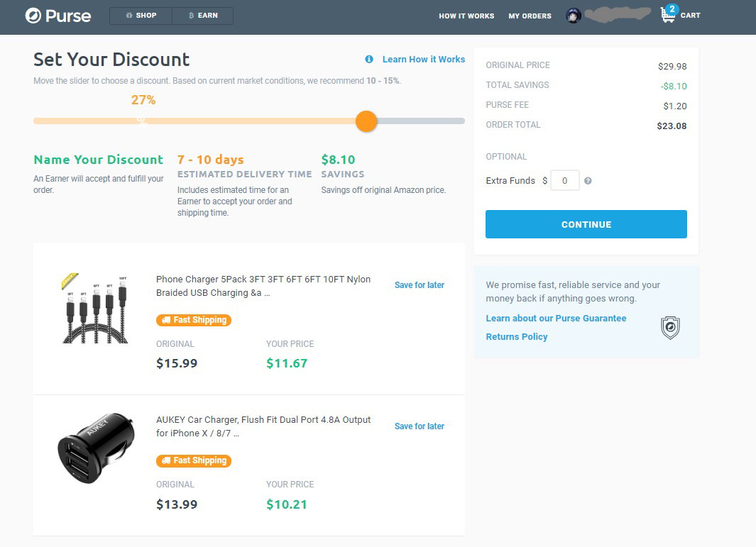The height and width of the screenshot is (547, 756).
Task: Open the shopping cart icon
Action: [668, 15]
